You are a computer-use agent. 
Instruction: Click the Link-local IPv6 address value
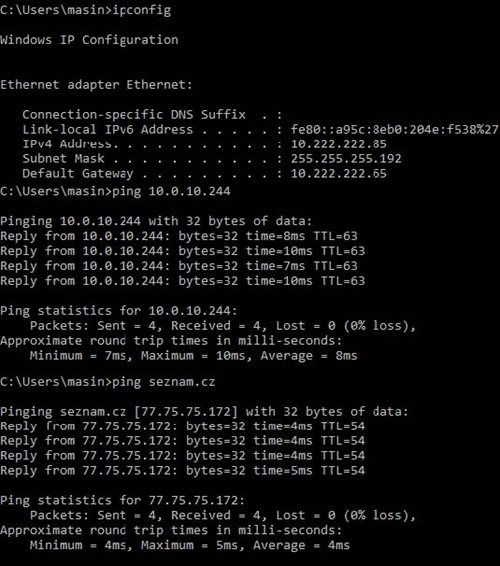395,129
